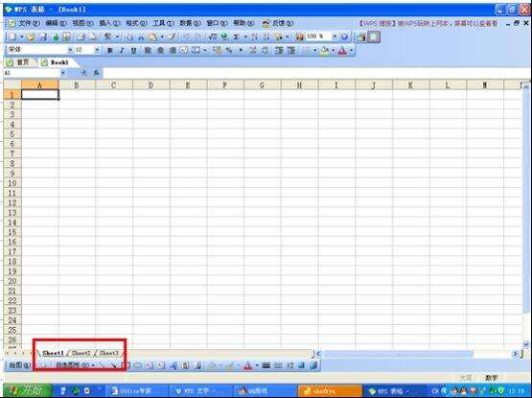Click the font color A in formatting toolbar
Viewport: 532px width, 398px height.
[x=342, y=50]
